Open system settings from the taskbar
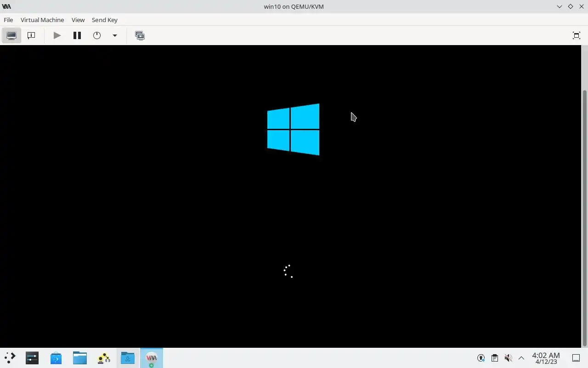Image resolution: width=588 pixels, height=368 pixels. pos(32,358)
